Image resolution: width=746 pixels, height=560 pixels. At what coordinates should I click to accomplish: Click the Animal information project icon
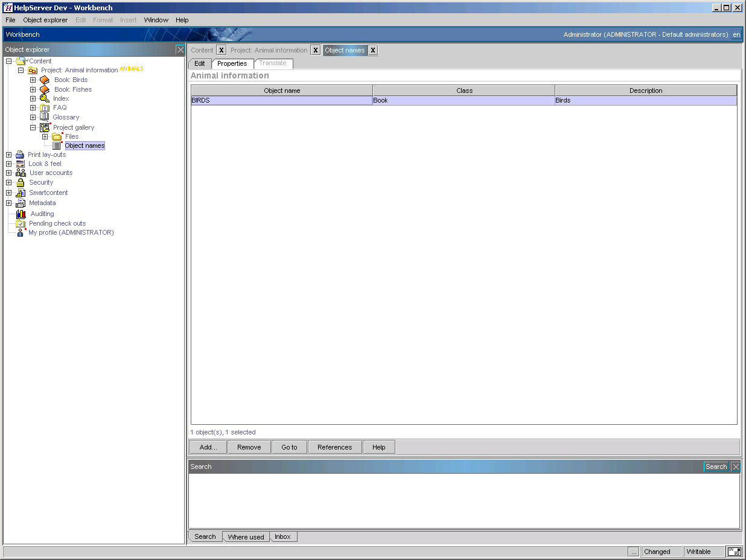tap(33, 71)
